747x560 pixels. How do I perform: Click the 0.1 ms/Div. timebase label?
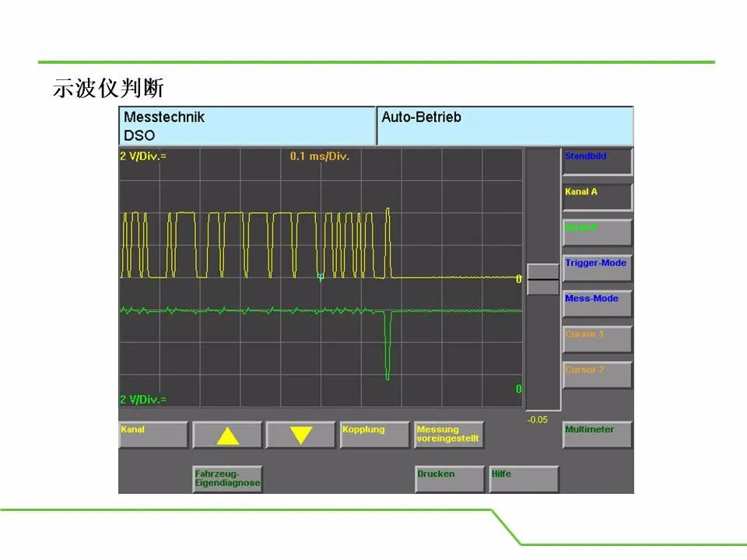point(320,156)
